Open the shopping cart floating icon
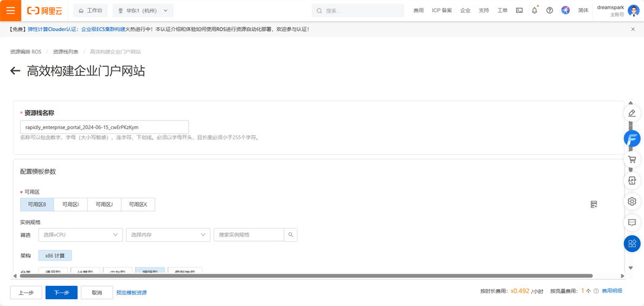The image size is (644, 306). pos(632,159)
